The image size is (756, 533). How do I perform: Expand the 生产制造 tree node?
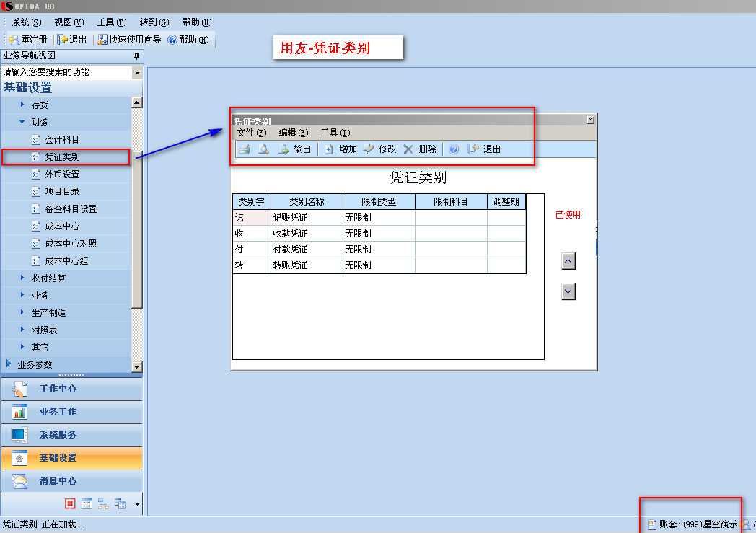(22, 312)
